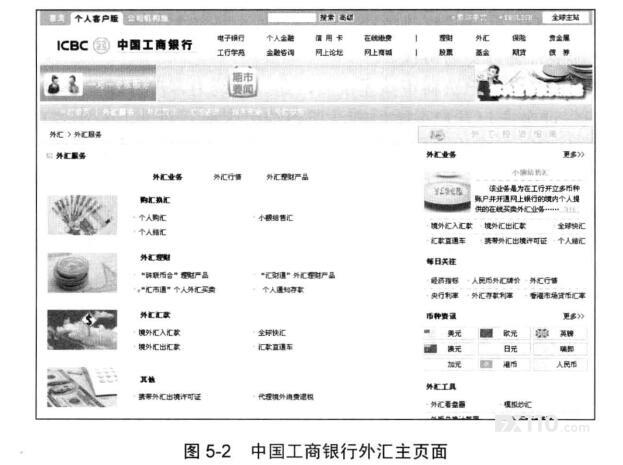Open the "汇财通" 外汇理财产品 link
623x465 pixels.
298,275
